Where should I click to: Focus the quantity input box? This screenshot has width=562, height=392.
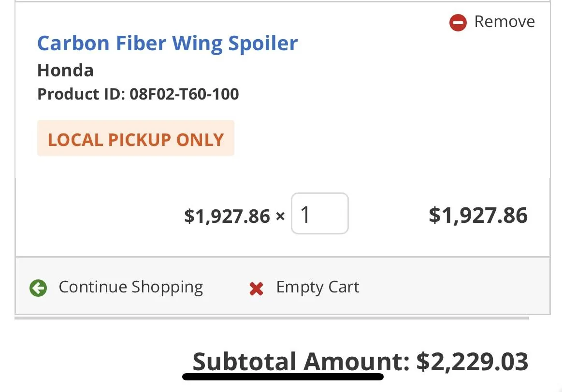click(x=319, y=214)
